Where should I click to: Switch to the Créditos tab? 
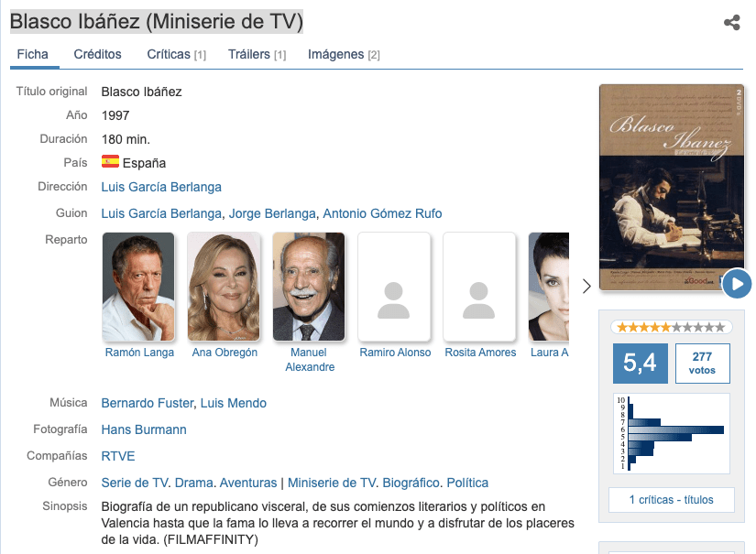point(97,55)
